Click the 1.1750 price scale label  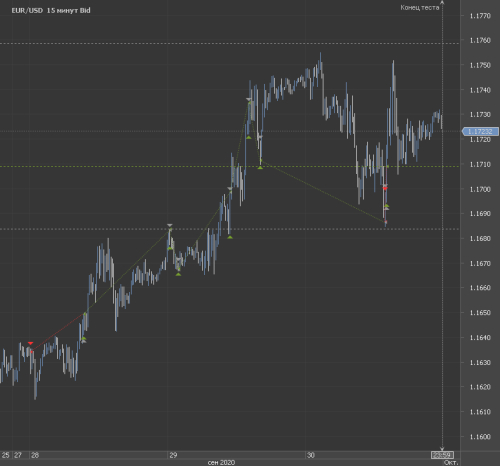(x=480, y=65)
